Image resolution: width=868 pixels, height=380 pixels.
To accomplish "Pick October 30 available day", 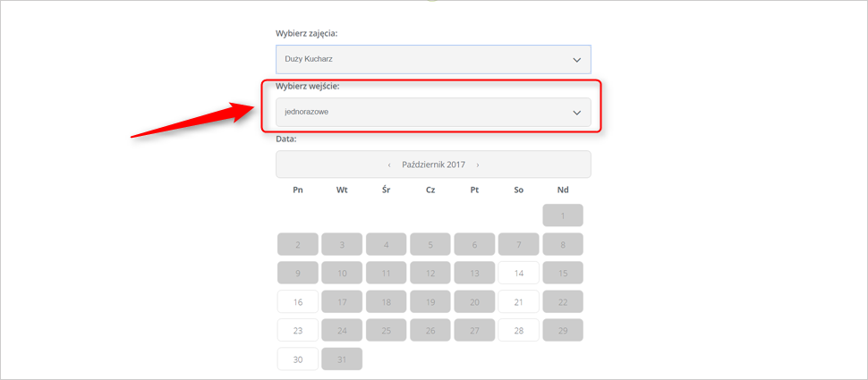I will [x=298, y=359].
